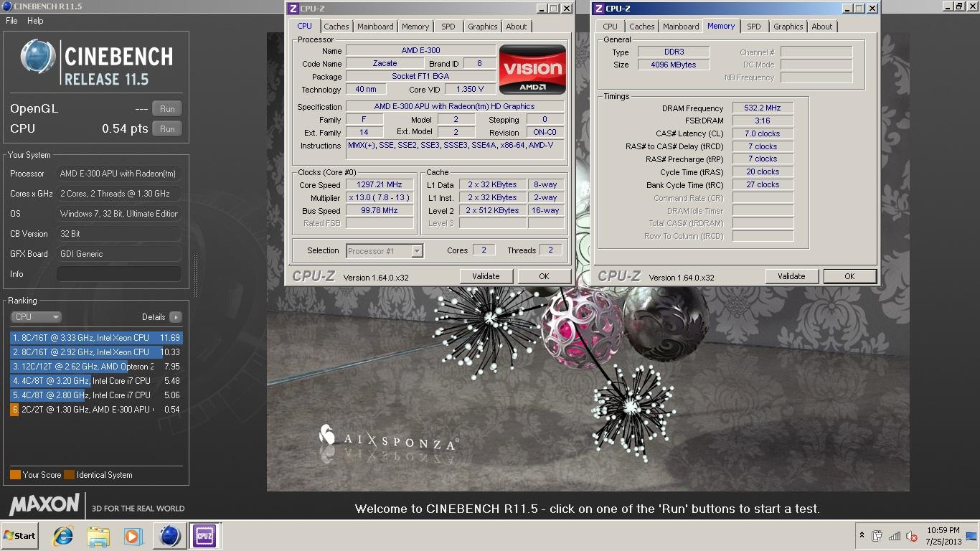
Task: Click the Your Score orange swatch
Action: pos(15,475)
